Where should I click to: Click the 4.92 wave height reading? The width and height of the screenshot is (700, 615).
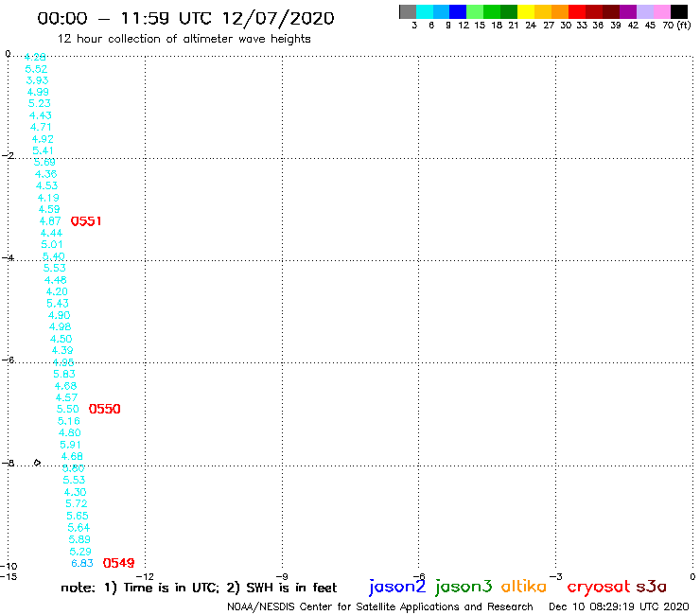pos(43,139)
